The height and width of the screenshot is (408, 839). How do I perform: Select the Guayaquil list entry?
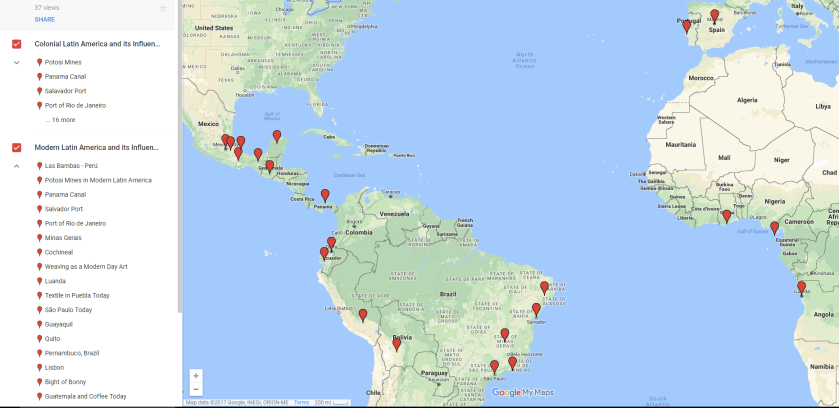pos(59,325)
